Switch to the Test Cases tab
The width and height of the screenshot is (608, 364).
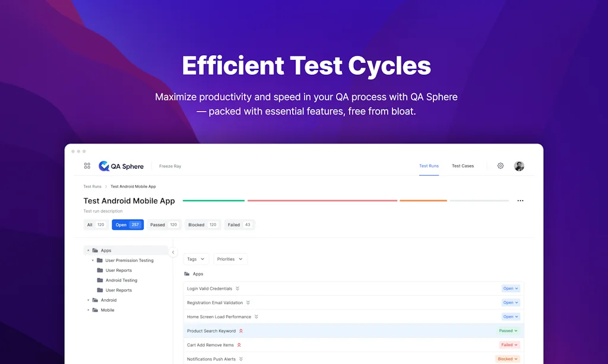click(463, 166)
